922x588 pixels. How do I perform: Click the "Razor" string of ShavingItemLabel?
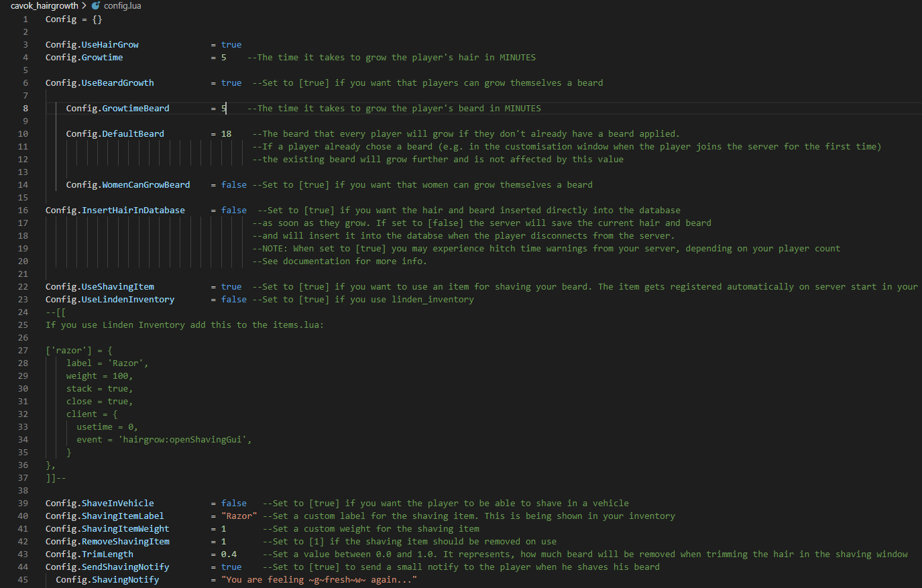pyautogui.click(x=239, y=516)
